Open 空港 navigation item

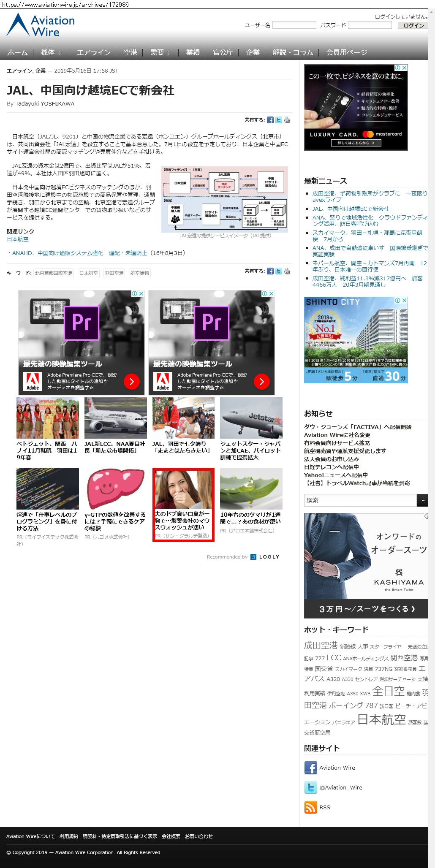(130, 52)
